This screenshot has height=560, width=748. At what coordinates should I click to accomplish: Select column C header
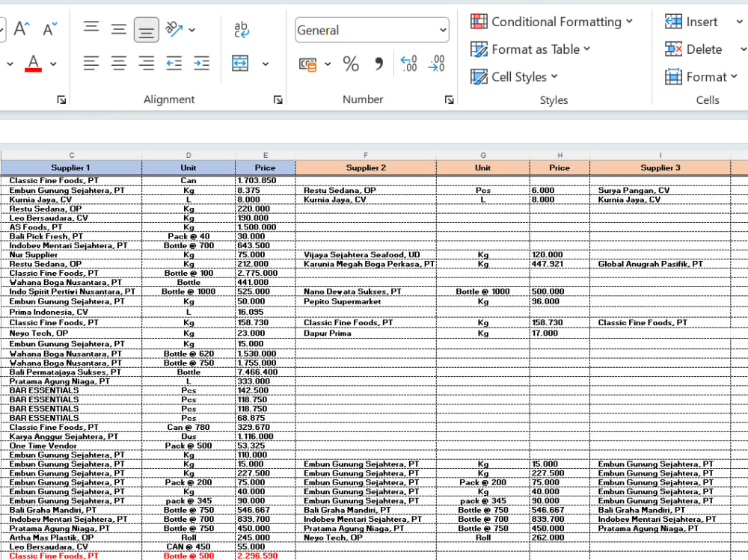click(x=72, y=155)
